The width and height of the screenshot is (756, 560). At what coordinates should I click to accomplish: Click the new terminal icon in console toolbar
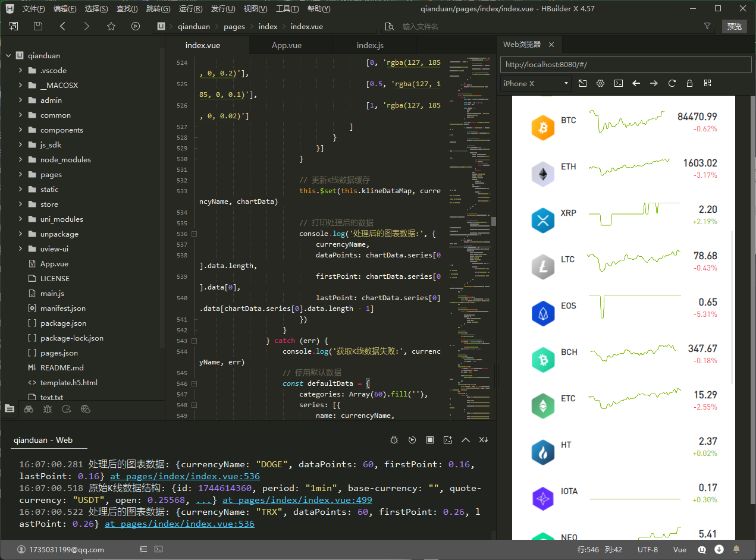coord(448,440)
